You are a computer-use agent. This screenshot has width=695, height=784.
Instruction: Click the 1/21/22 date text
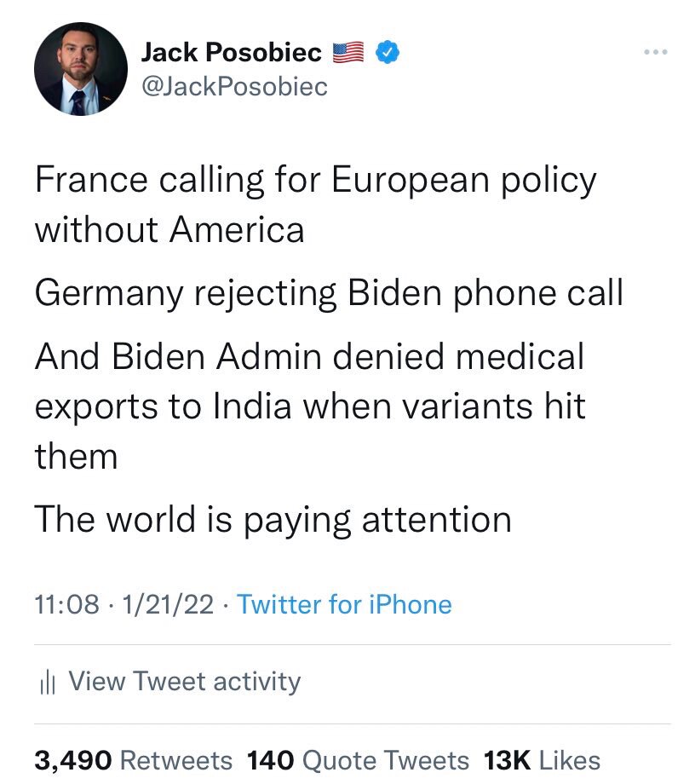[x=164, y=605]
